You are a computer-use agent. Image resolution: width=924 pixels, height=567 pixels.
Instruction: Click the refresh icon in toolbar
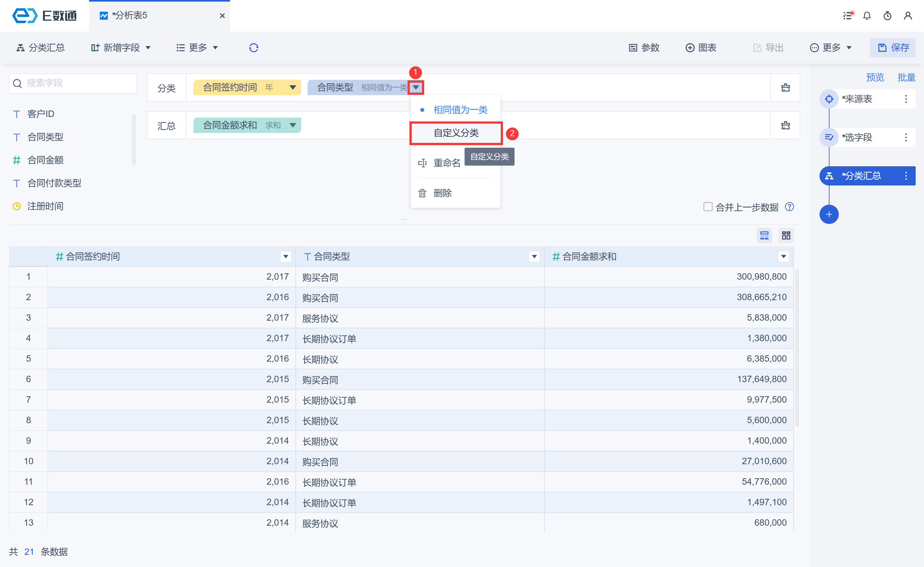point(253,48)
